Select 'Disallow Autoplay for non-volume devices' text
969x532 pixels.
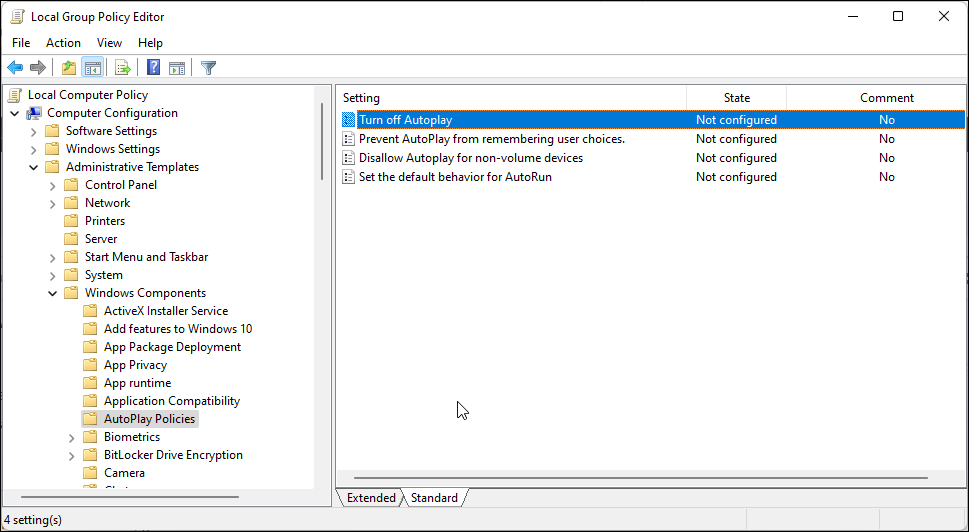tap(471, 158)
